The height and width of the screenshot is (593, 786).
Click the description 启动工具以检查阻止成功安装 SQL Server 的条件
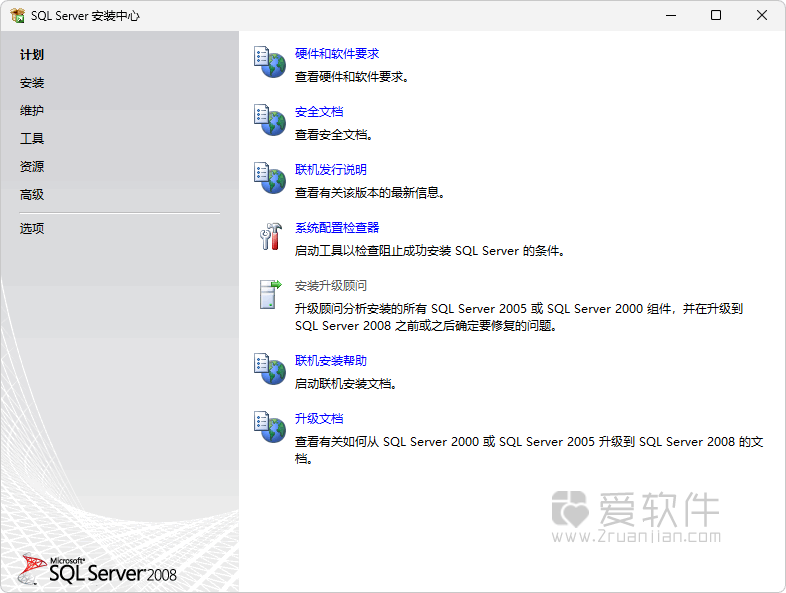point(430,251)
